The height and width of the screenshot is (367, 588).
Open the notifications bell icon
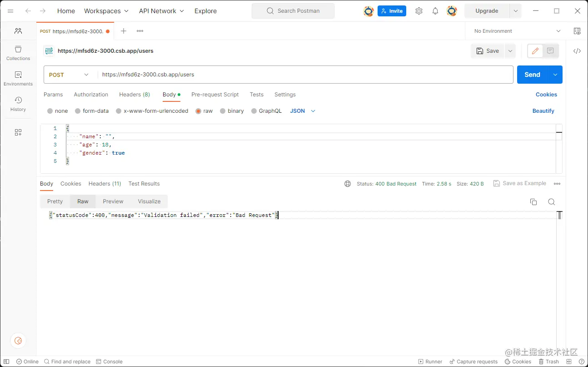435,11
